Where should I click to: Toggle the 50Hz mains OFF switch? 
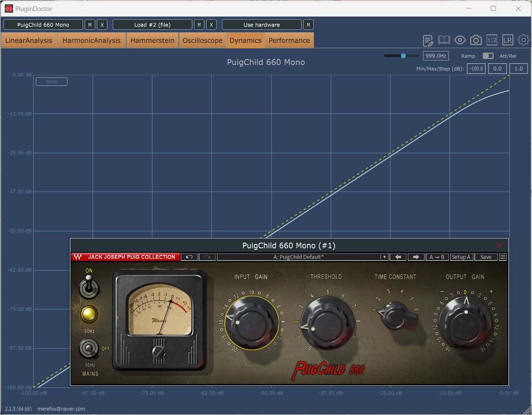click(89, 348)
